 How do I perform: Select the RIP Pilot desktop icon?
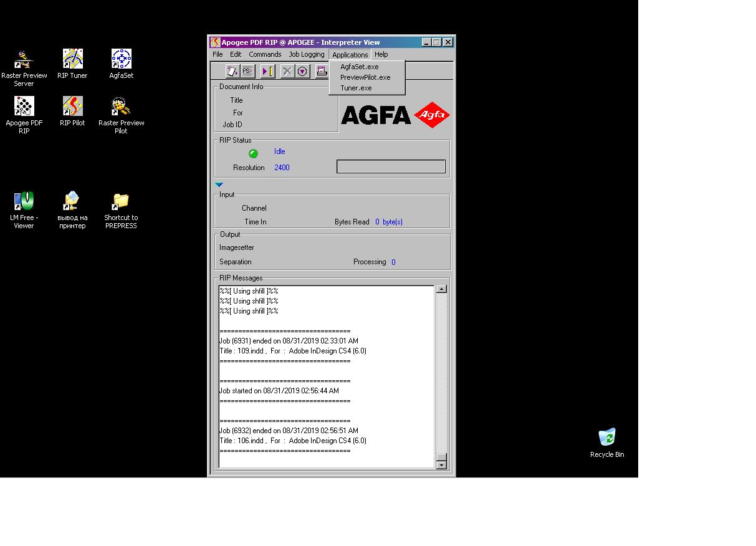(x=72, y=112)
